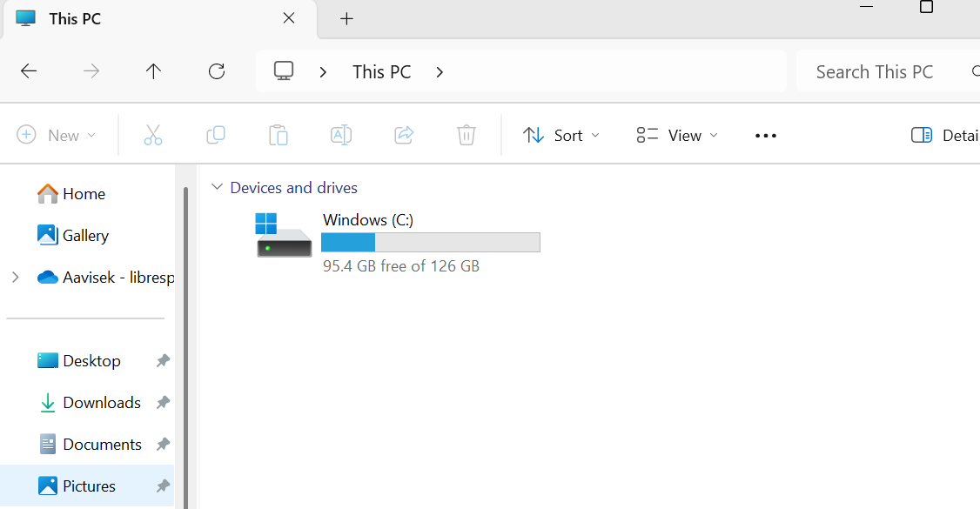This screenshot has height=509, width=980.
Task: Click the Windows (C:) drive label
Action: tap(368, 220)
